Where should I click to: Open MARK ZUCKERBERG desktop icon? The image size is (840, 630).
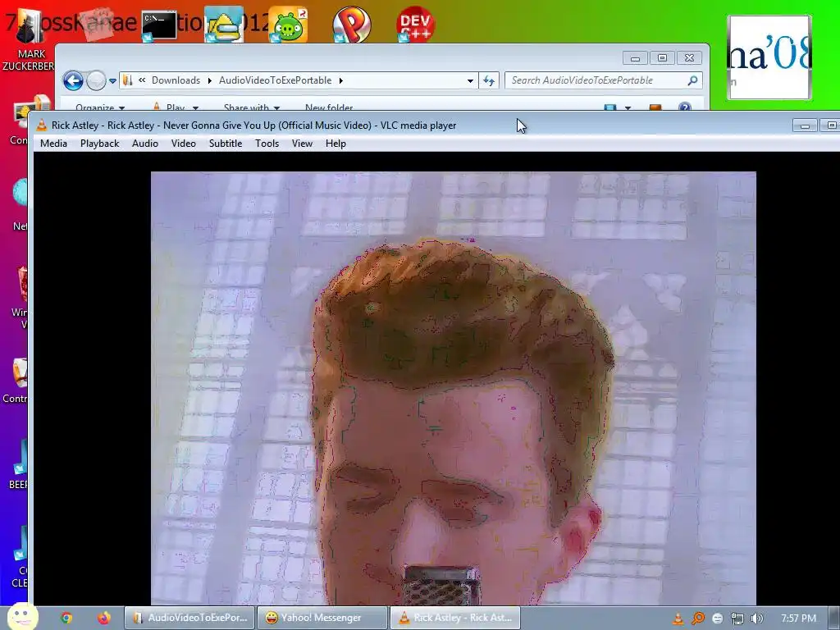click(29, 40)
